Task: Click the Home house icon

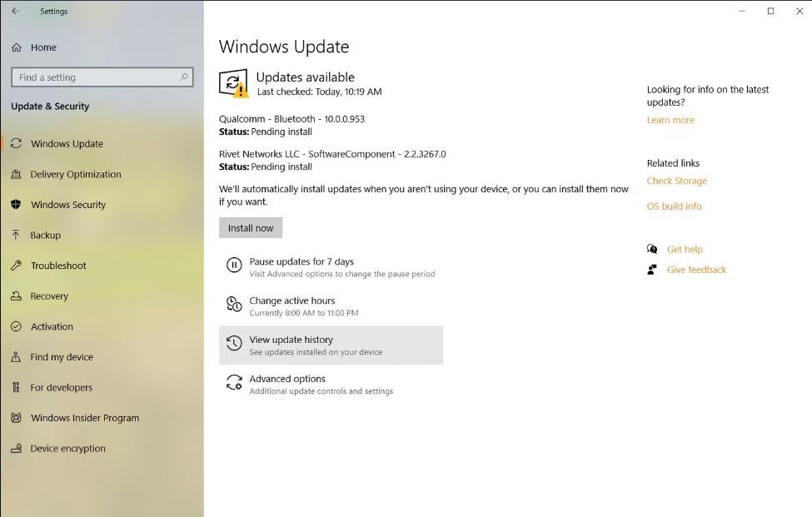Action: click(17, 47)
